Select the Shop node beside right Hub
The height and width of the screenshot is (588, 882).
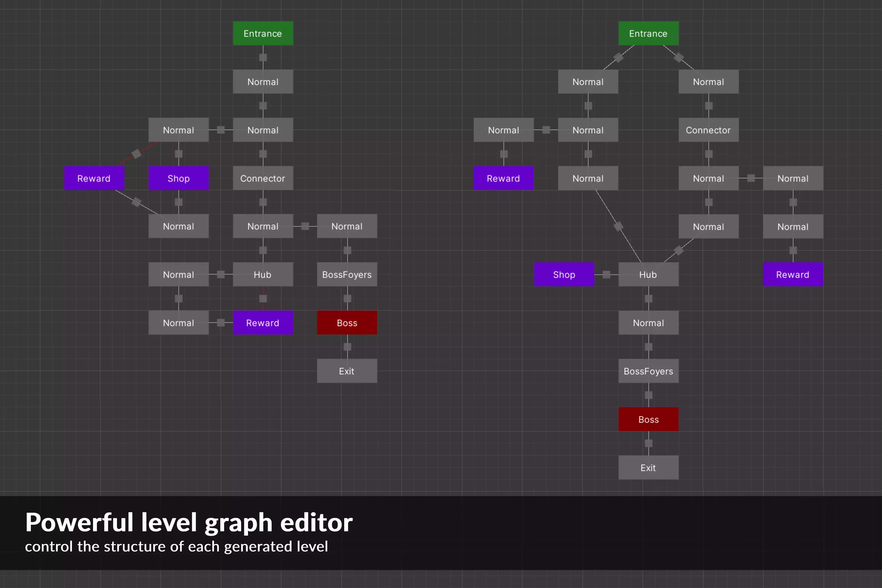(x=564, y=274)
